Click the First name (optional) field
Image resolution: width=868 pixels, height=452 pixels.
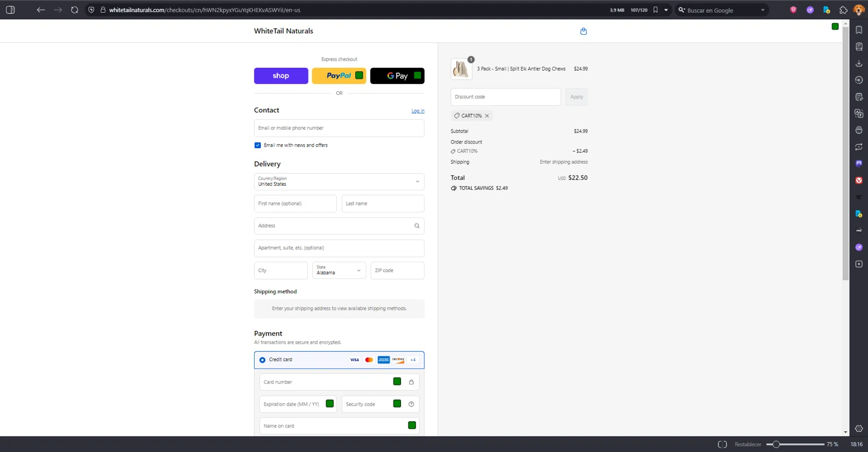pos(295,204)
